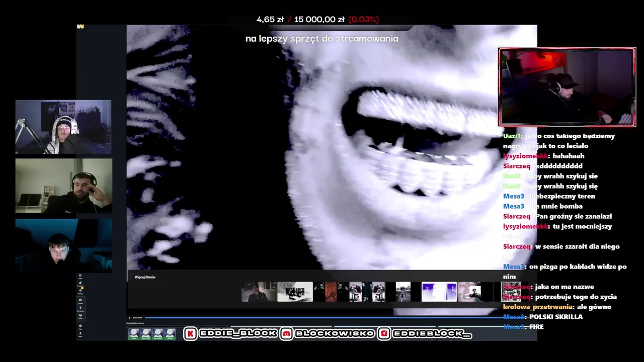Click the chat message 'potrzebuje tego do zycia'
The width and height of the screenshot is (644, 362).
coord(576,297)
